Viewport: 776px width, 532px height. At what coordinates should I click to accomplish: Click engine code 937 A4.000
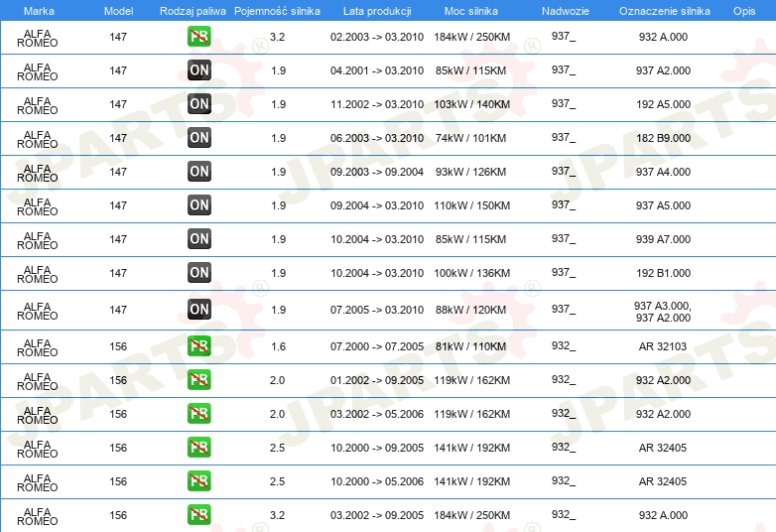[x=663, y=172]
